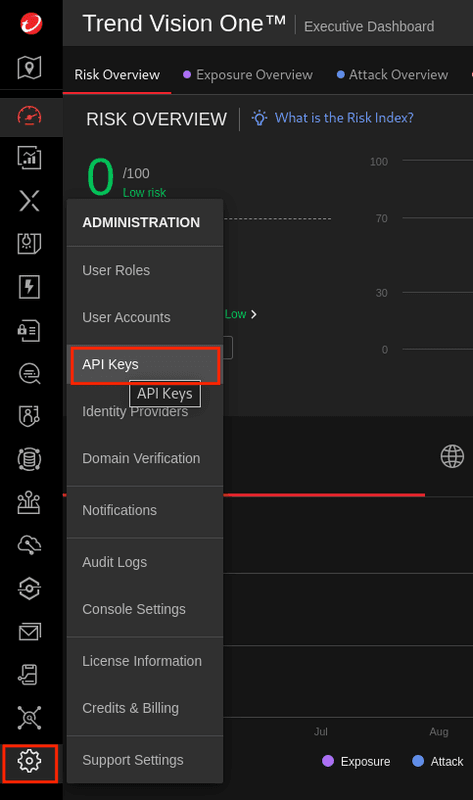Select Credits & Billing menu entry
Image resolution: width=473 pixels, height=800 pixels.
pyautogui.click(x=145, y=708)
